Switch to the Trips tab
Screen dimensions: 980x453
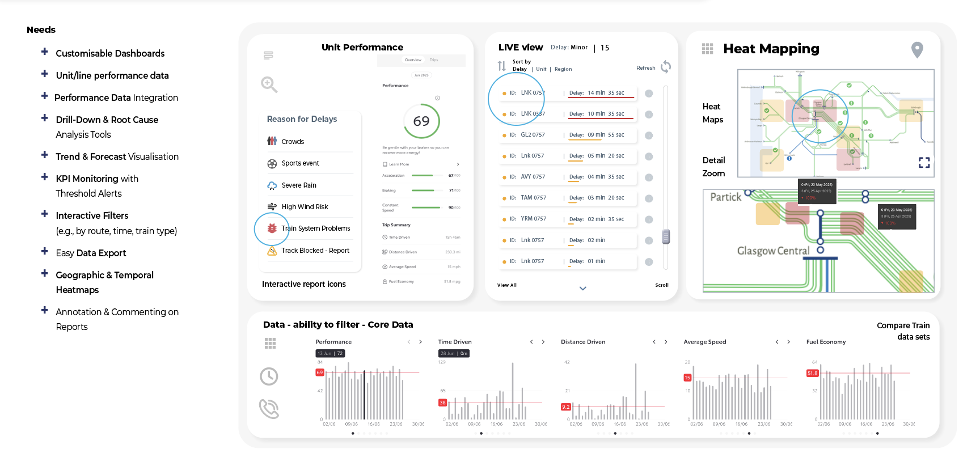click(434, 60)
